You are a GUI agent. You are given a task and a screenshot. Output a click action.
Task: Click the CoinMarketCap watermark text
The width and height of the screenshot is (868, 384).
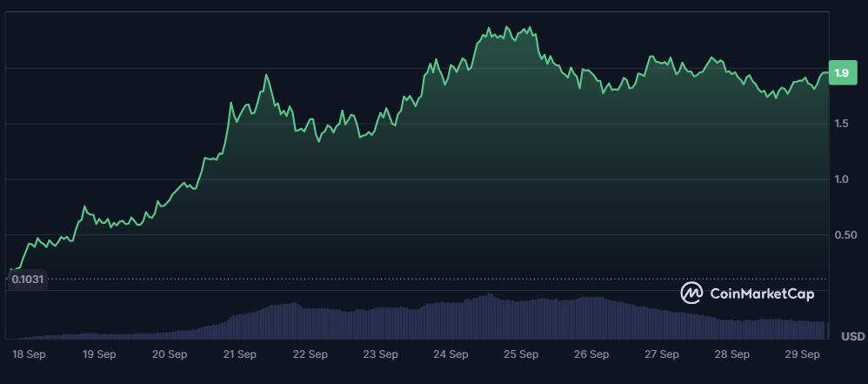click(762, 294)
